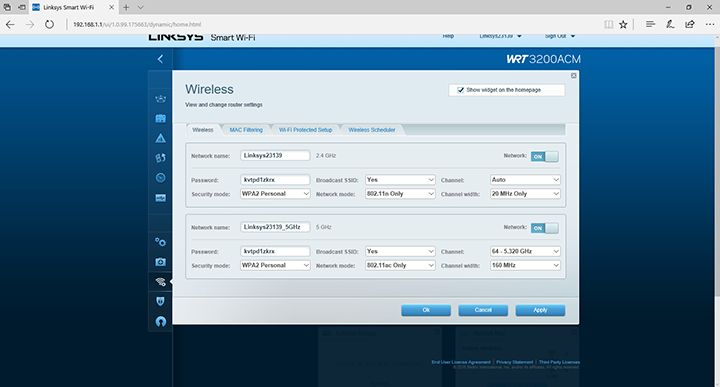Viewport: 720px width, 387px height.
Task: Open the browser reading view icon
Action: (x=608, y=24)
